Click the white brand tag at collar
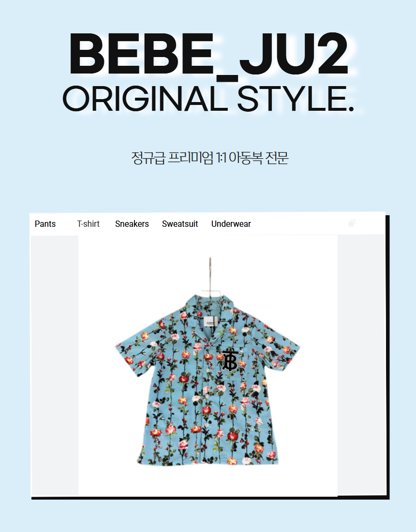The image size is (416, 532). pos(210,322)
